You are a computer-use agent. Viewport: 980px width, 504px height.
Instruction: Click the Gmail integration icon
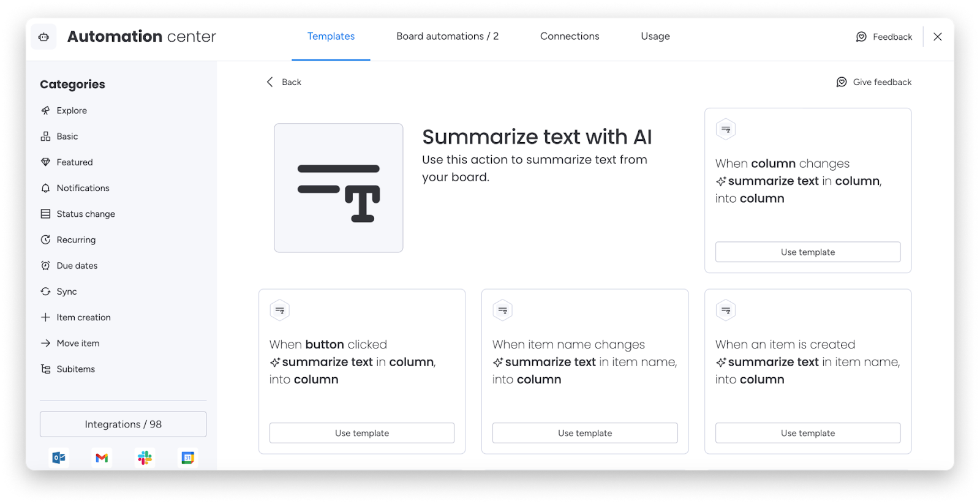pyautogui.click(x=102, y=457)
